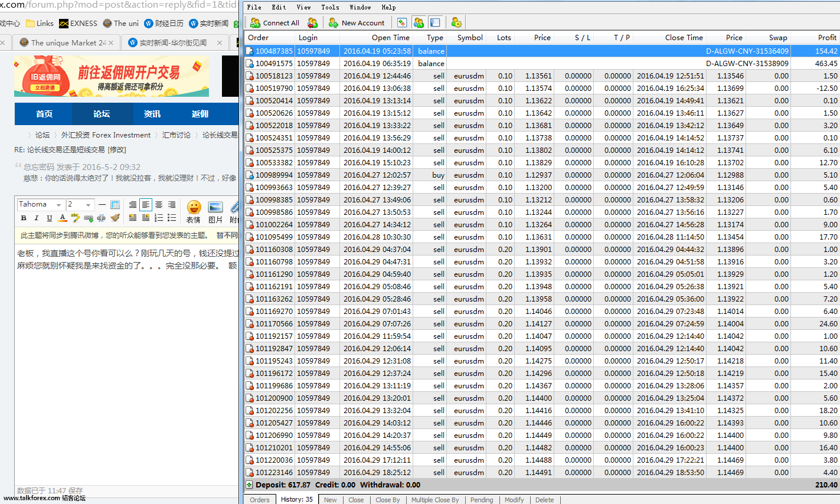
Task: Select order row 100491575
Action: click(542, 63)
